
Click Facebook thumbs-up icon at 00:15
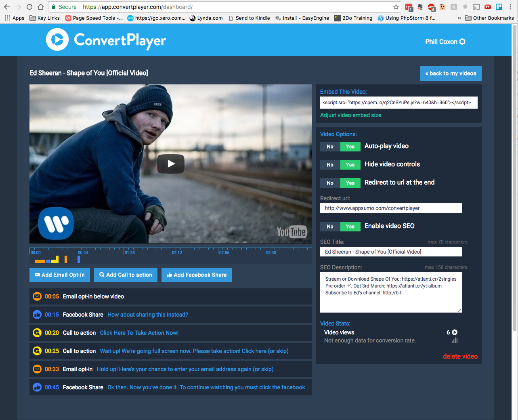coord(37,315)
